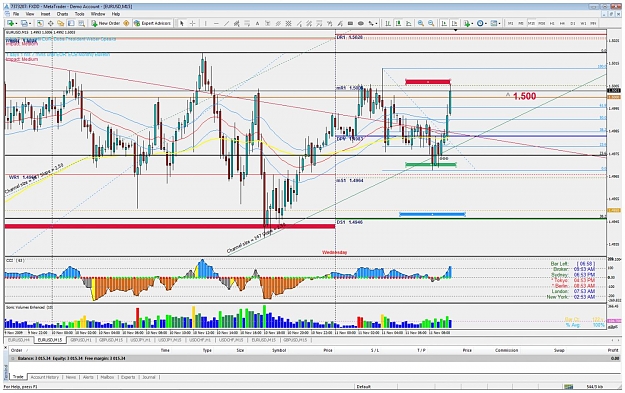625x393 pixels.
Task: Select the text 'A' drawing tool
Action: pyautogui.click(x=257, y=23)
